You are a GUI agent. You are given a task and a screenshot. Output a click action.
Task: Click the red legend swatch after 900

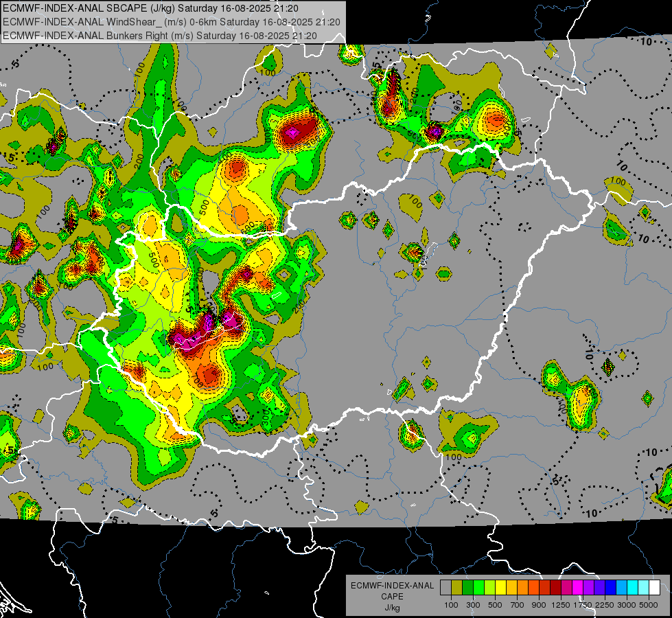point(545,588)
